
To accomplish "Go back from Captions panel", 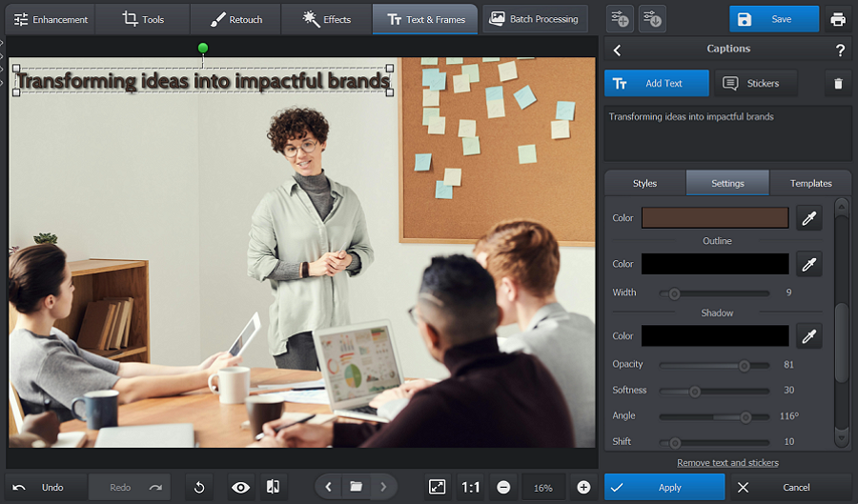I will [x=617, y=50].
